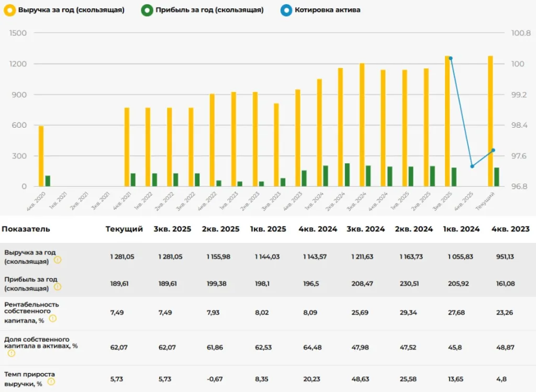Viewport: 536px width, 392px height.
Task: Click the blue quote point above Текущий
Action: pos(493,151)
